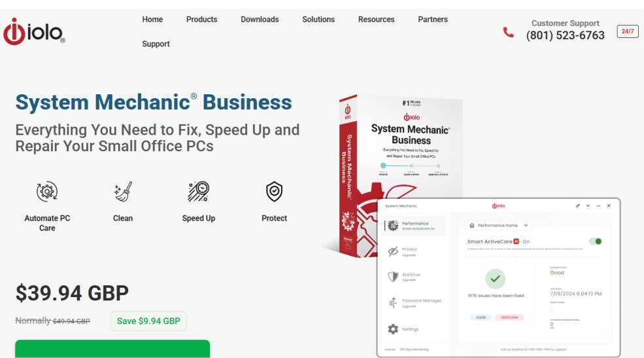Image resolution: width=644 pixels, height=358 pixels.
Task: Click the Privacy label in sidebar
Action: pos(409,249)
